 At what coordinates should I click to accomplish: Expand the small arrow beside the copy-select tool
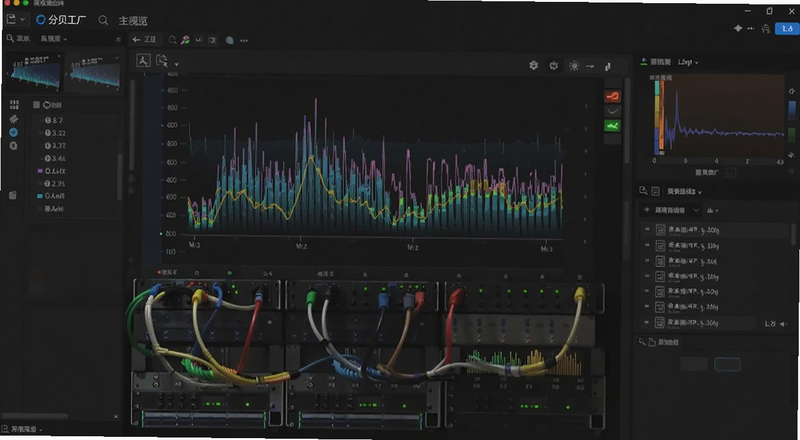click(x=177, y=65)
